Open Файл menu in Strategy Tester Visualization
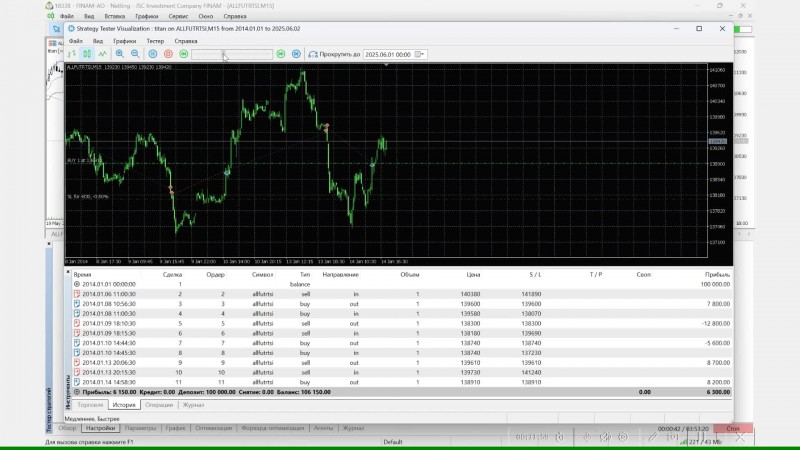 pos(76,41)
